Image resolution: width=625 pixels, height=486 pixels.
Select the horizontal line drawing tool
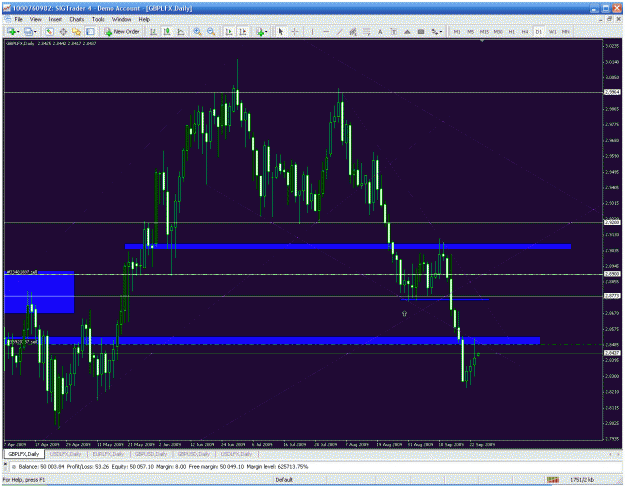click(x=326, y=32)
